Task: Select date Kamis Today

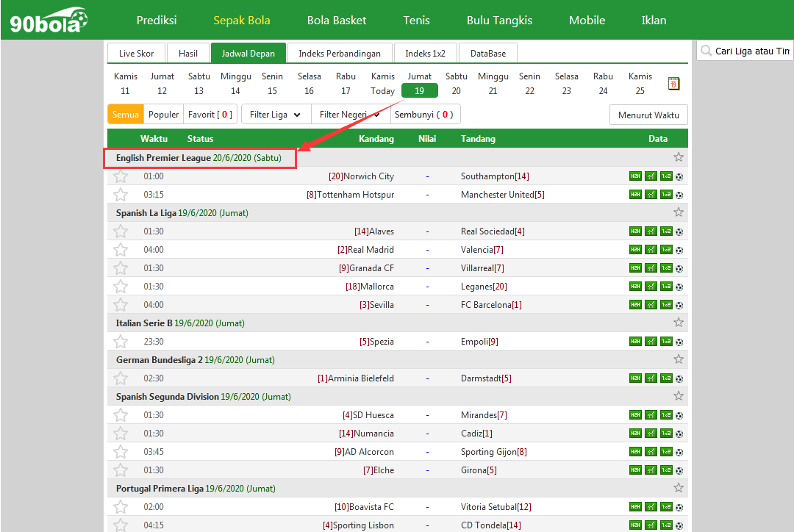Action: (x=382, y=84)
